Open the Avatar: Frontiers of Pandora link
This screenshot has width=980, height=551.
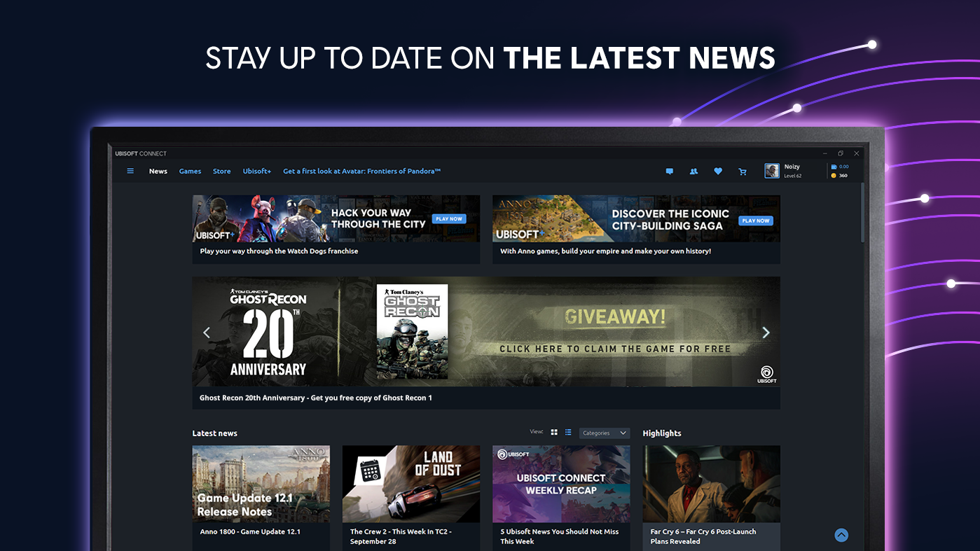click(x=360, y=171)
